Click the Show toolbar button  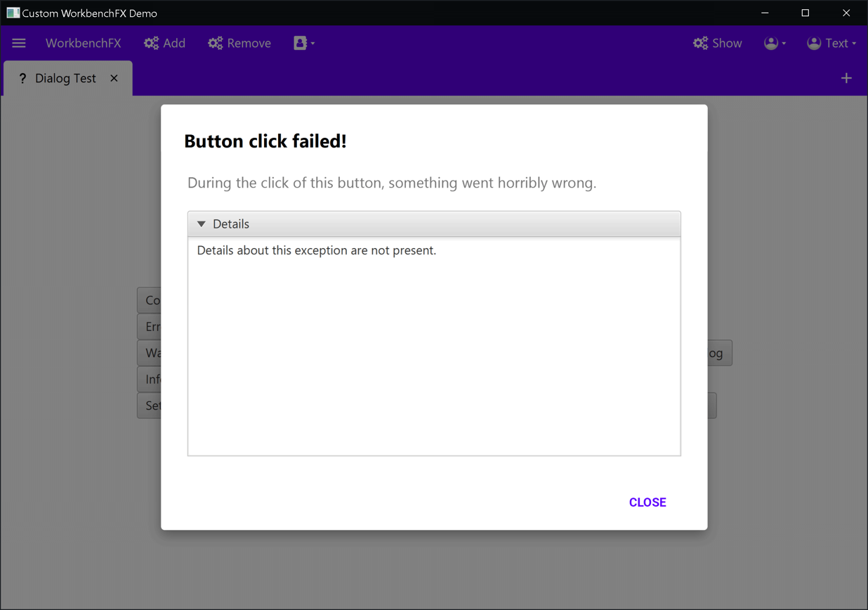717,43
